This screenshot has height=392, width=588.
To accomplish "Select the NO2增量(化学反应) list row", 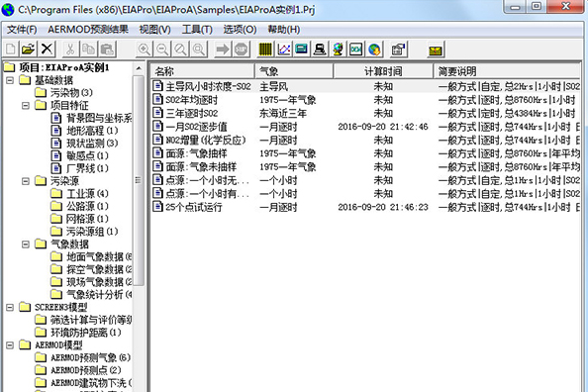I will (365, 140).
